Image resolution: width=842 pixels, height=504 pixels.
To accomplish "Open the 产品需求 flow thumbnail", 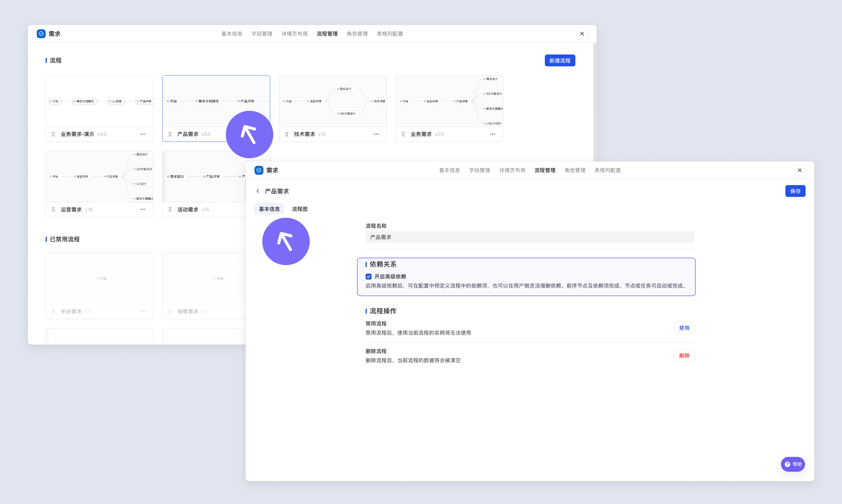I will [x=216, y=101].
